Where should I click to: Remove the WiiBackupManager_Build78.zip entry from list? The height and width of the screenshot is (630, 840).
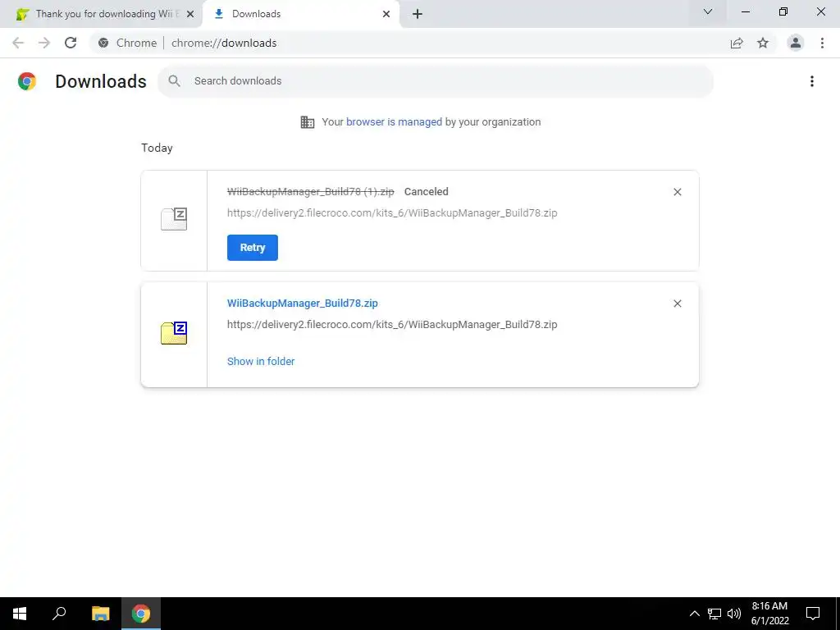click(x=677, y=304)
